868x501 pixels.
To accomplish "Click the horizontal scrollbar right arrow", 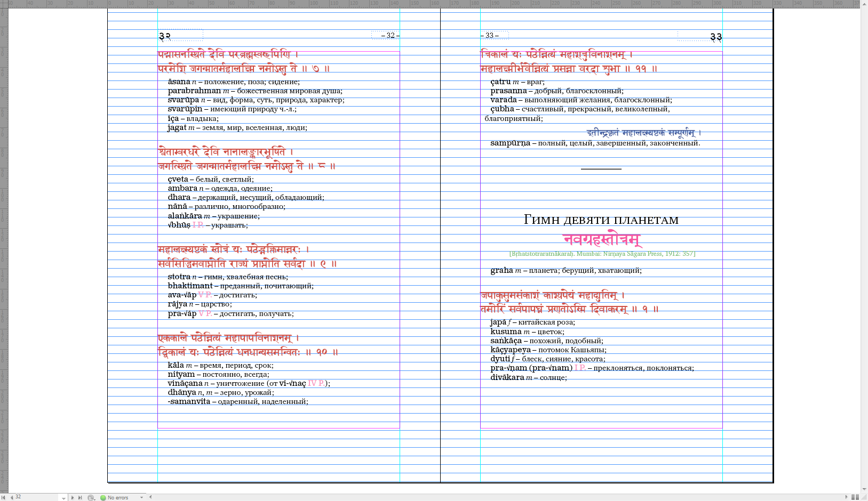I will click(846, 497).
